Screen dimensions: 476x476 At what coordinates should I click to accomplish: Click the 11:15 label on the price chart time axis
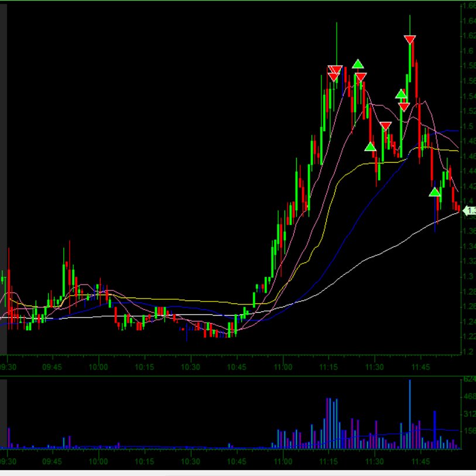[328, 367]
